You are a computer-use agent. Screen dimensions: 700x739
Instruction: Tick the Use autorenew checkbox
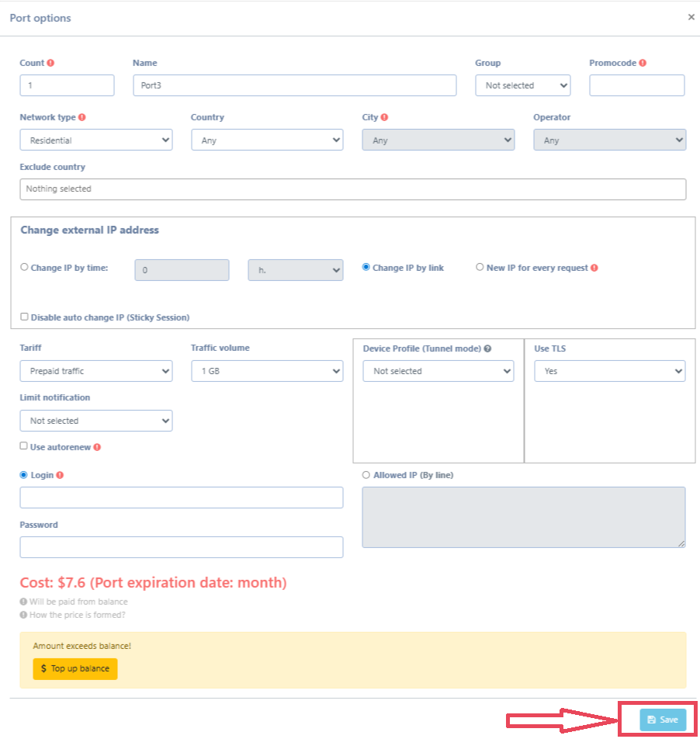pos(24,446)
